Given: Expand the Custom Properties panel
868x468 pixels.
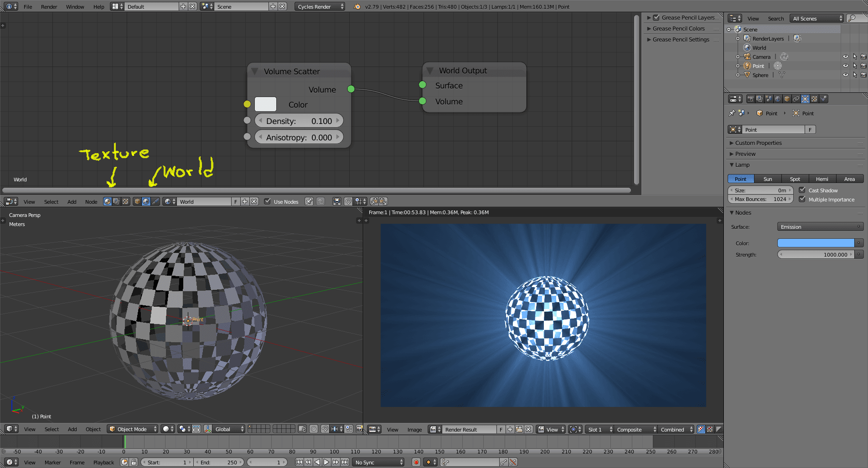Looking at the screenshot, I should [758, 143].
